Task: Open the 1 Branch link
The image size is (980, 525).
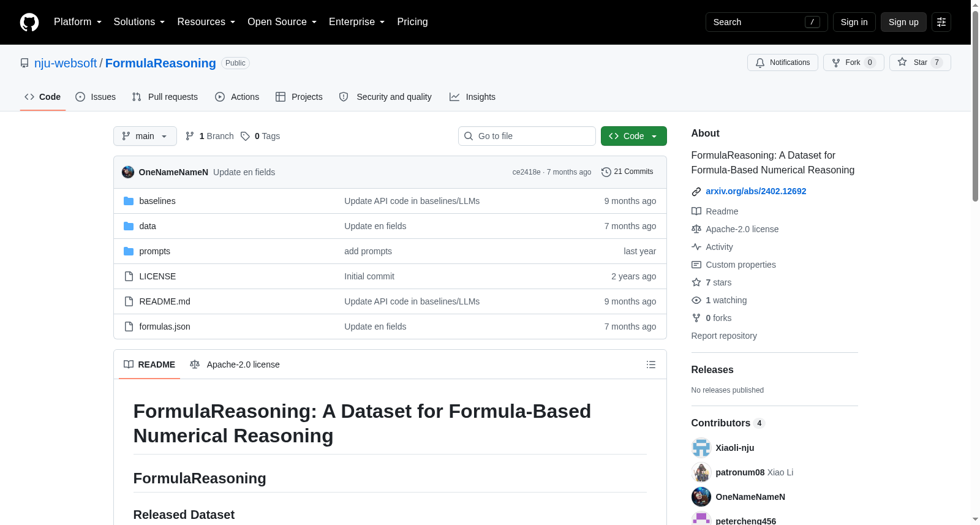Action: click(209, 136)
